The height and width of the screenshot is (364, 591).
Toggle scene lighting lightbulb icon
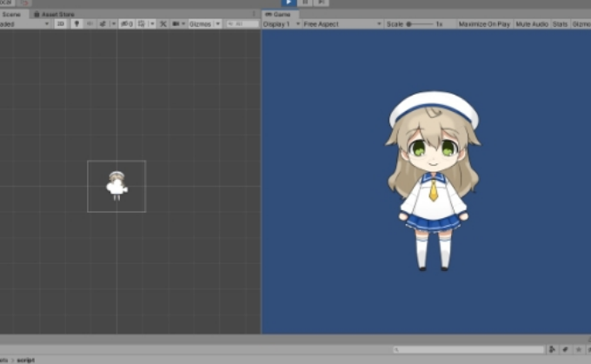[x=76, y=24]
